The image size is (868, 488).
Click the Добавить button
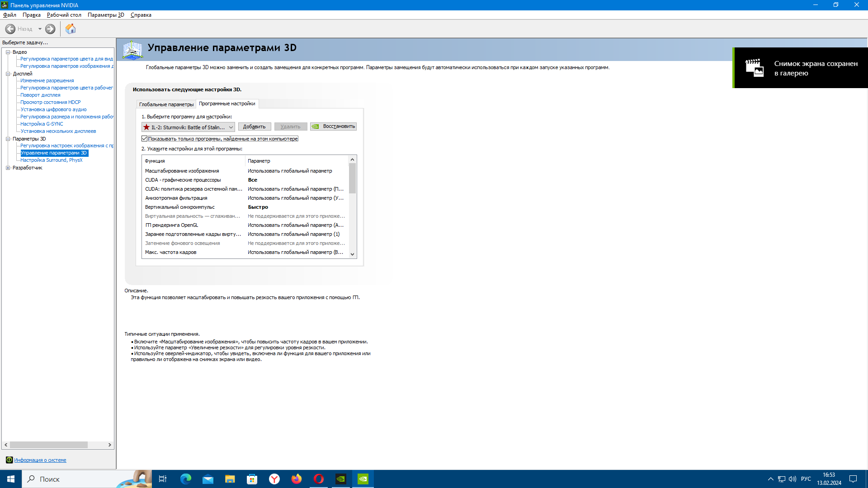pyautogui.click(x=255, y=127)
